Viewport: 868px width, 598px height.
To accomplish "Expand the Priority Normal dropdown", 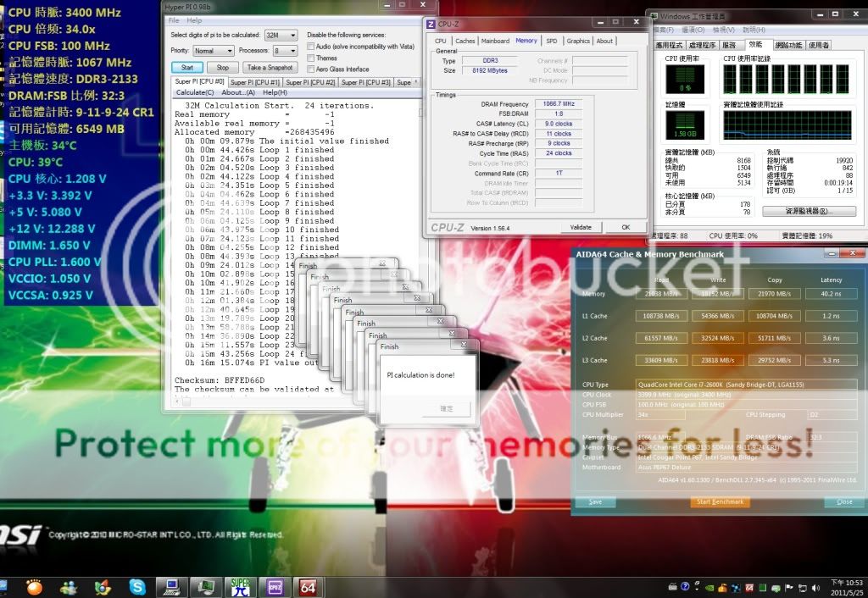I will pos(214,50).
